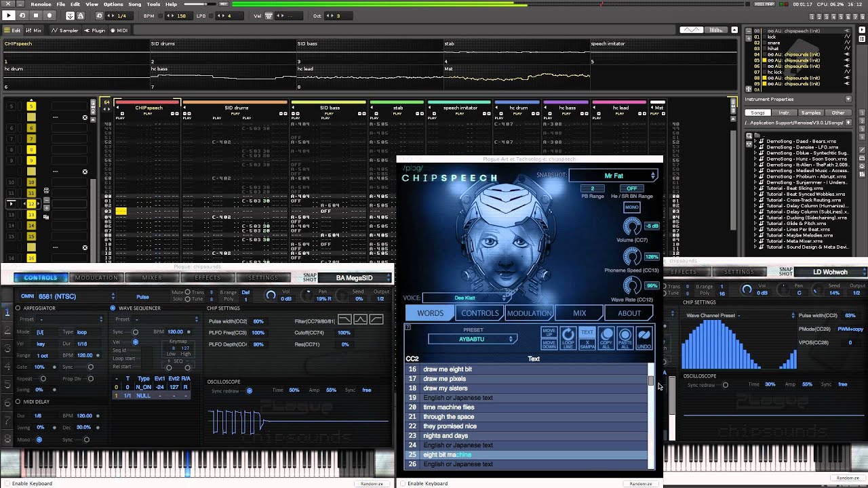Toggle the metronome icon in transport
The image size is (868, 488).
[x=81, y=15]
